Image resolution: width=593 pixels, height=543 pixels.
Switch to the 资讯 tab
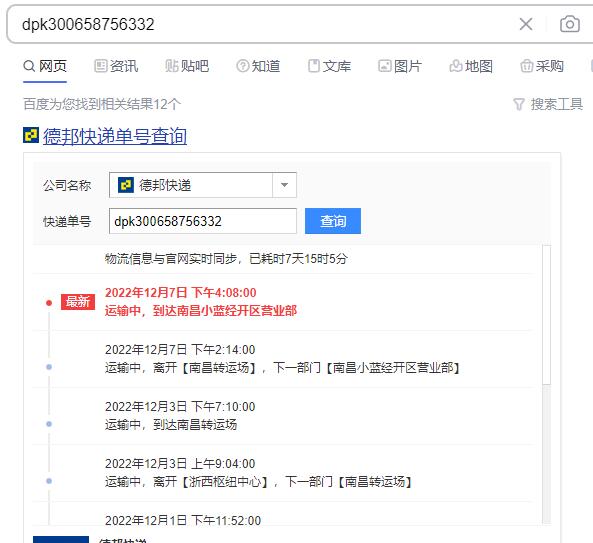pos(116,66)
